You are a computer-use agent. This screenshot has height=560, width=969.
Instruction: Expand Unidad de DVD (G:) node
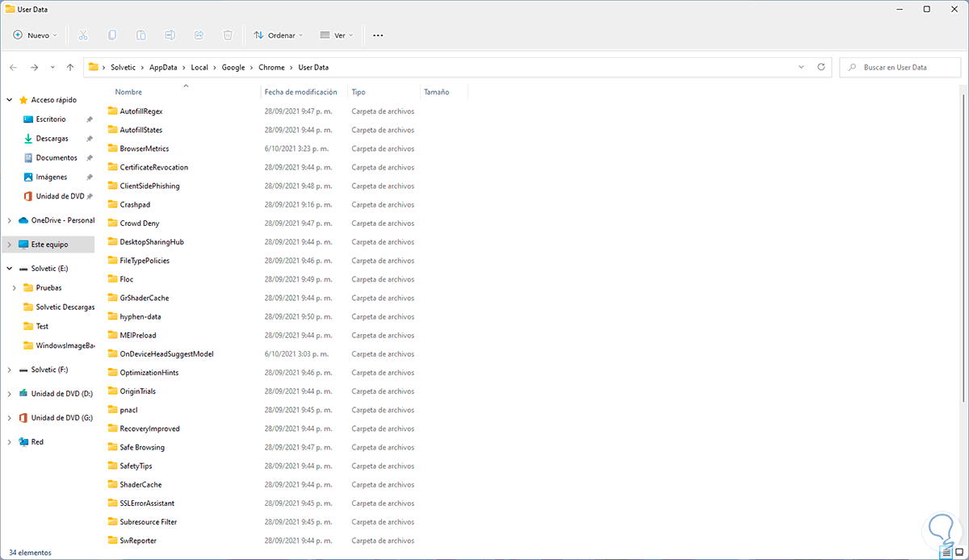click(10, 418)
